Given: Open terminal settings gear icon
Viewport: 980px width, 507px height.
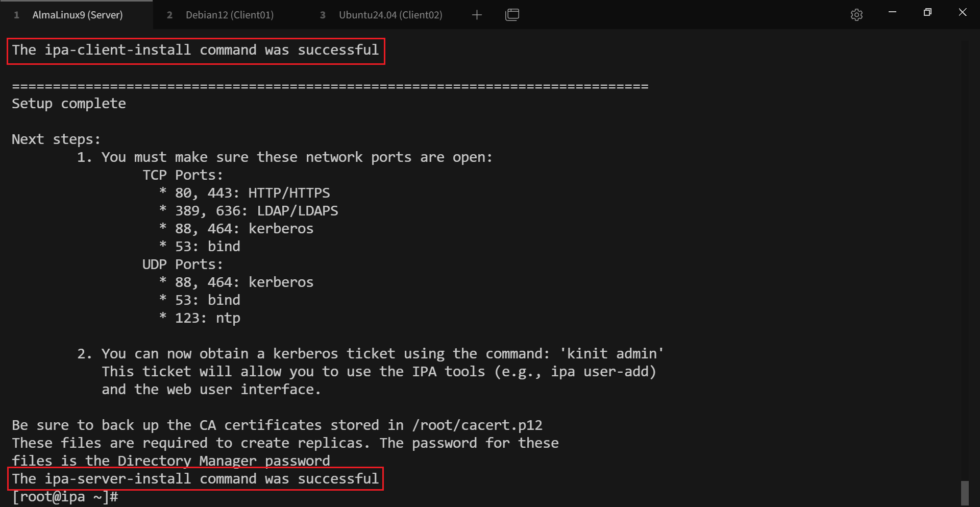Looking at the screenshot, I should (x=856, y=15).
